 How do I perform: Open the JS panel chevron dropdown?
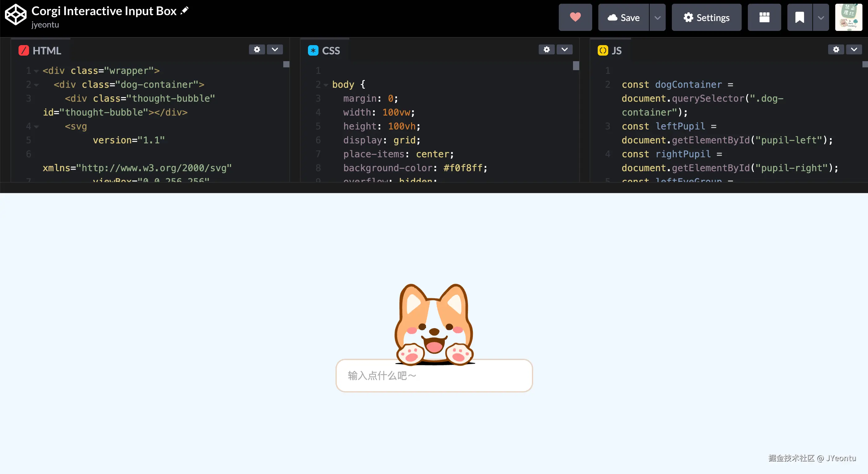pos(854,49)
